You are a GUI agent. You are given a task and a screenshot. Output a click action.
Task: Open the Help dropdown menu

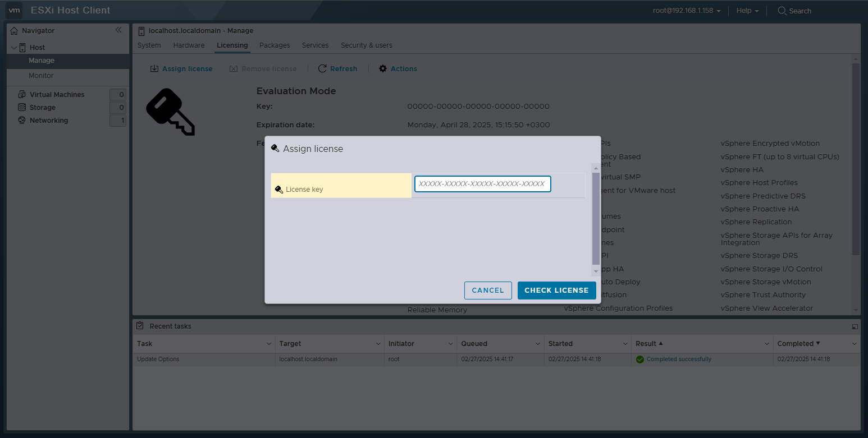click(x=747, y=11)
